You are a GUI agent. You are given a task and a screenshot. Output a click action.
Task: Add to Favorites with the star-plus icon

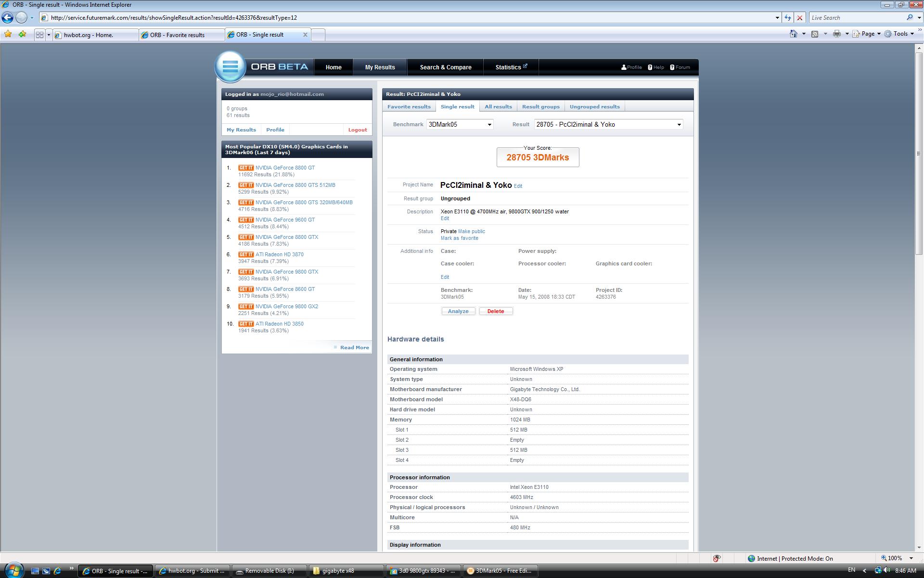coord(22,34)
